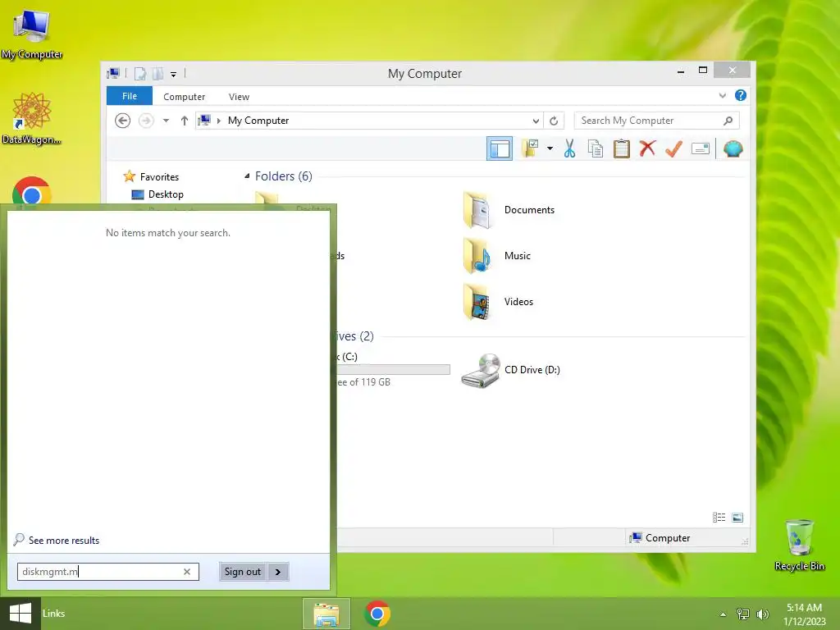Click the Forward navigation arrow
This screenshot has height=630, width=840.
[146, 121]
